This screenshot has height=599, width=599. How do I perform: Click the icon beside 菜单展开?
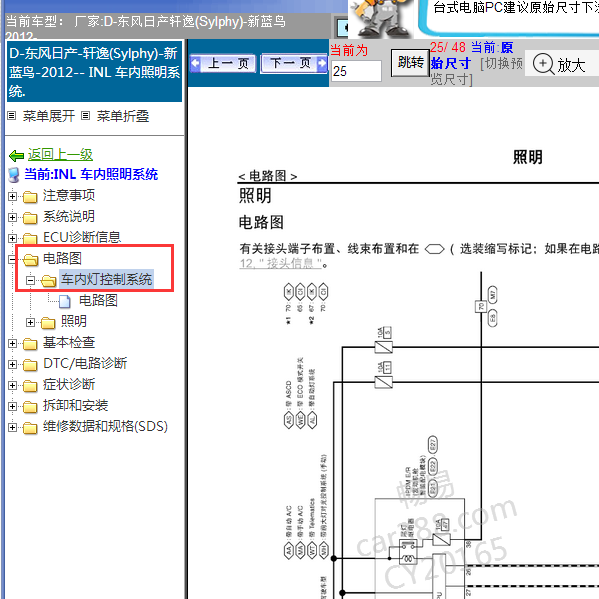point(12,115)
